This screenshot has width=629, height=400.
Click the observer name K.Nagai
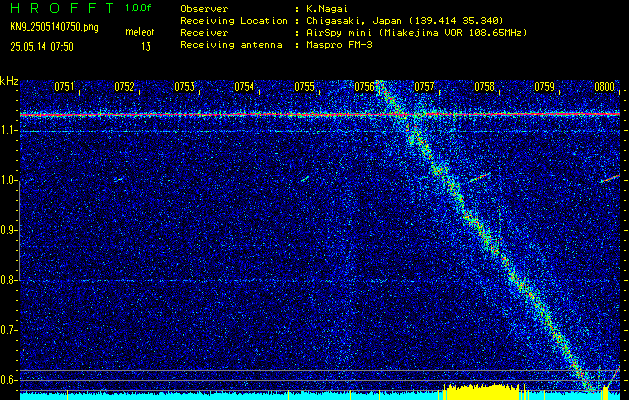325,8
